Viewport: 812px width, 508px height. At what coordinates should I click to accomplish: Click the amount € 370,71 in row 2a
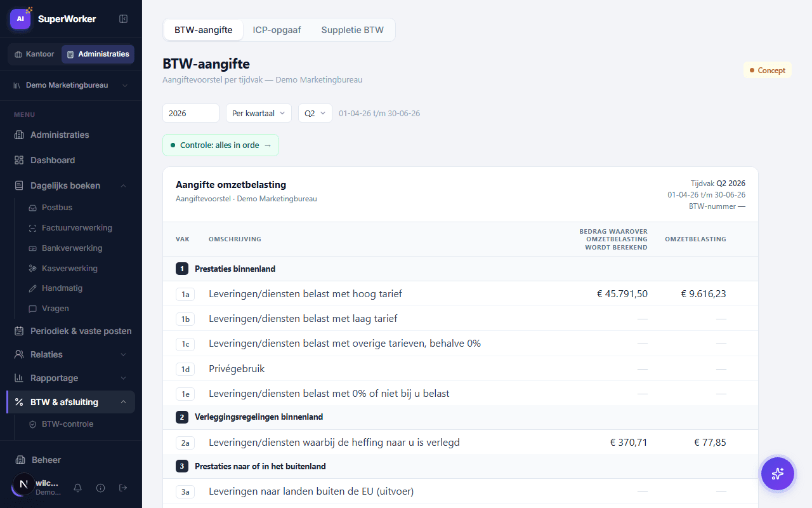coord(629,443)
